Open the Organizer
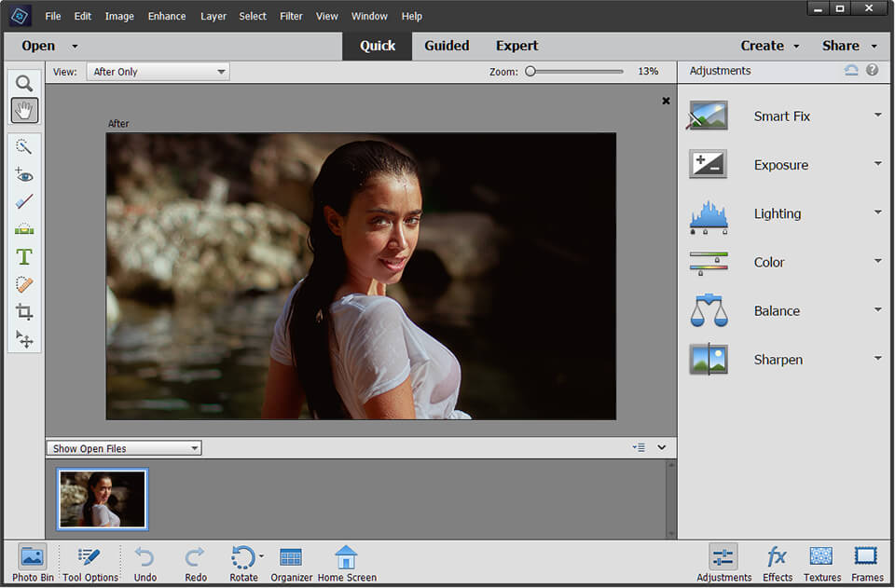Image resolution: width=895 pixels, height=588 pixels. [291, 563]
